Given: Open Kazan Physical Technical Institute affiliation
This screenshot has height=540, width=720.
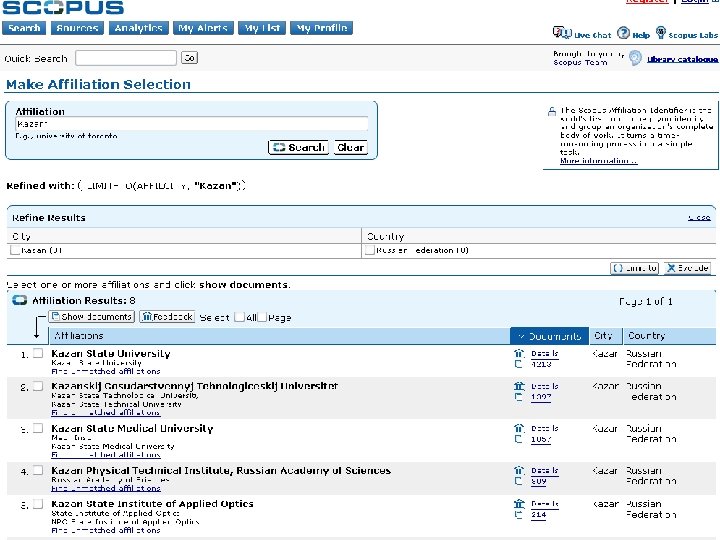Looking at the screenshot, I should pyautogui.click(x=221, y=471).
